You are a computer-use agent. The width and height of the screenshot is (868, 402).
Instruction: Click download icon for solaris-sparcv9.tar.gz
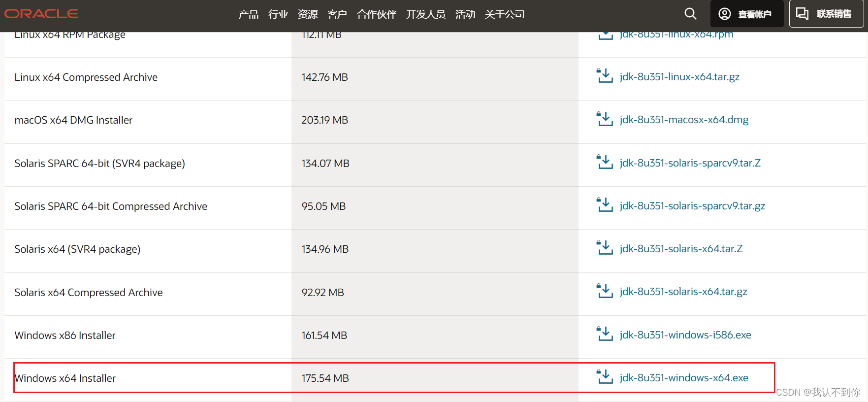click(605, 205)
